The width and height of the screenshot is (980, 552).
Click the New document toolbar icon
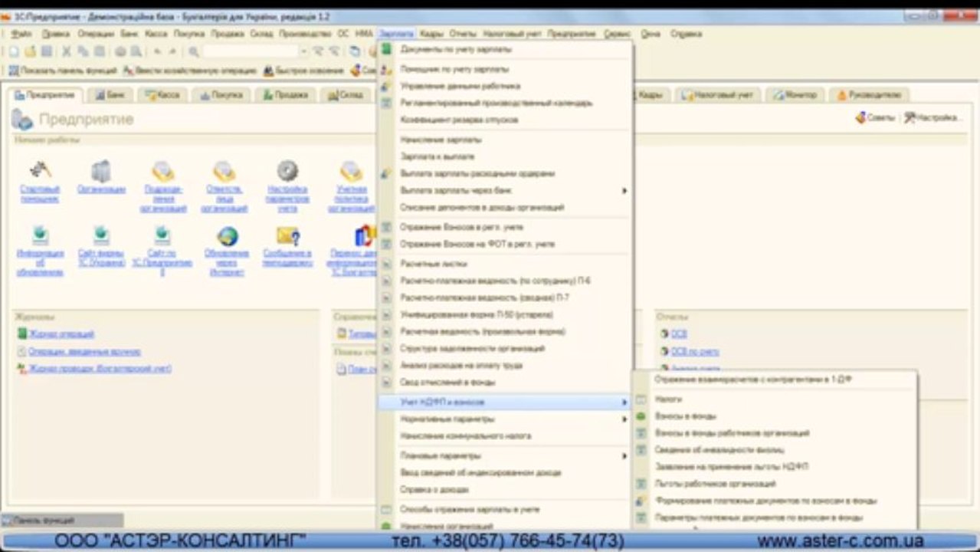[13, 51]
